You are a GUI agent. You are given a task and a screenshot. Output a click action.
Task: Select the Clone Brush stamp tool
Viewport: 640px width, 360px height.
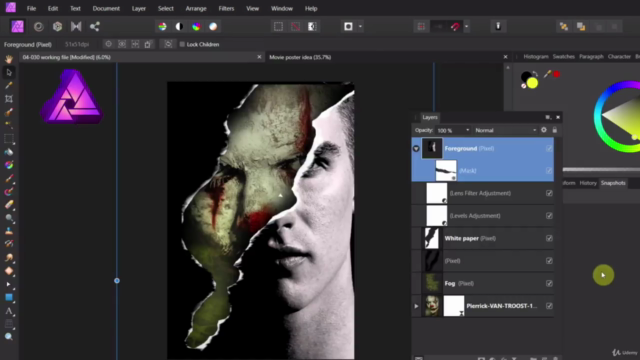tap(9, 231)
